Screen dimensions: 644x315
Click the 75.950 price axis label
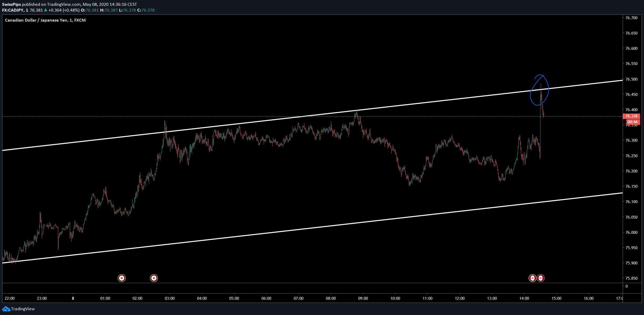tap(631, 248)
